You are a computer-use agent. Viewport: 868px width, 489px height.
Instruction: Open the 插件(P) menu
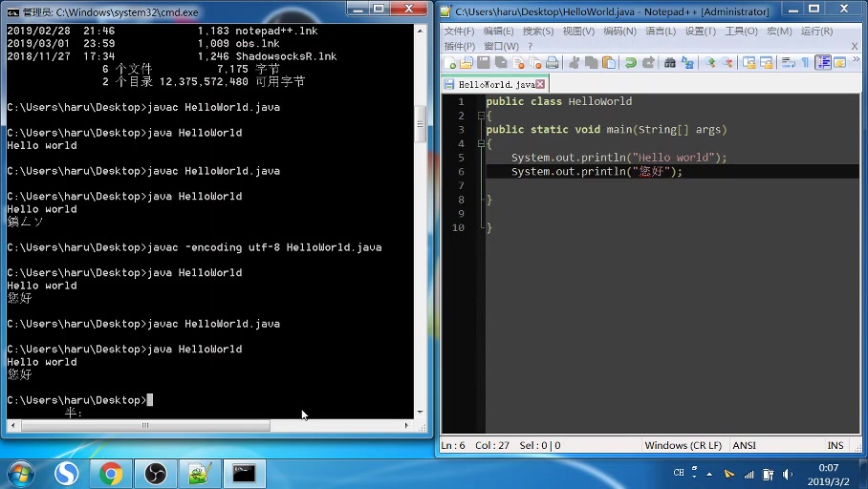click(460, 46)
